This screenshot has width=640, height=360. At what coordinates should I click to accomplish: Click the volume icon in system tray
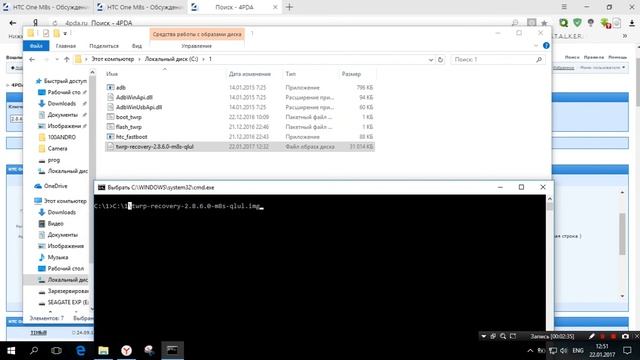tap(564, 351)
